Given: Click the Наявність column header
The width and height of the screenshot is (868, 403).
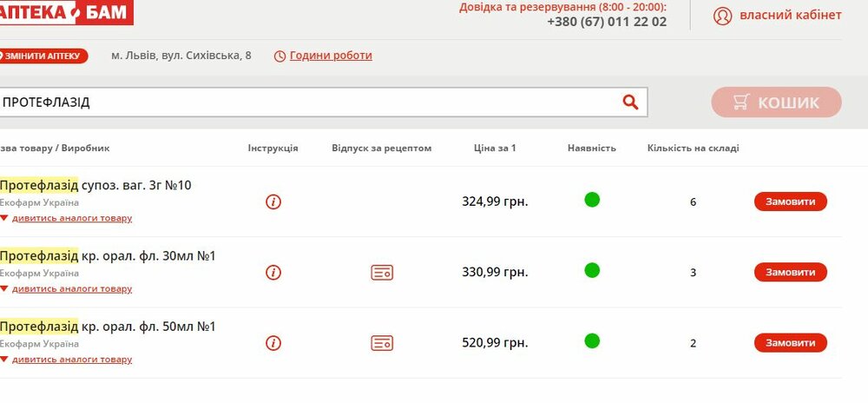Looking at the screenshot, I should click(592, 149).
